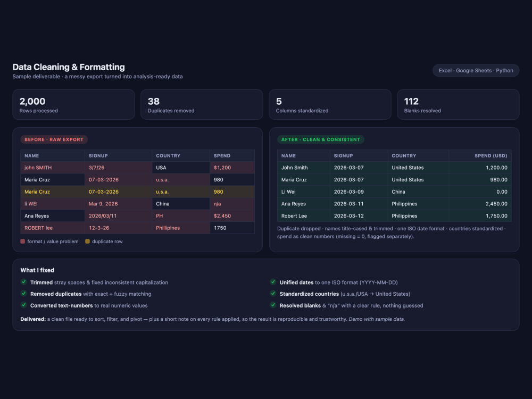Select the 980.00 spend value
This screenshot has height=399, width=532.
(x=480, y=180)
